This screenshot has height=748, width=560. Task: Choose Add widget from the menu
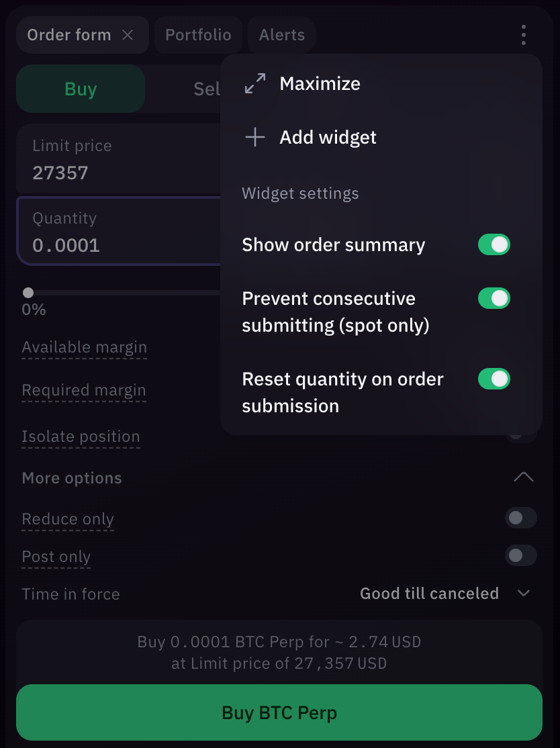[328, 137]
